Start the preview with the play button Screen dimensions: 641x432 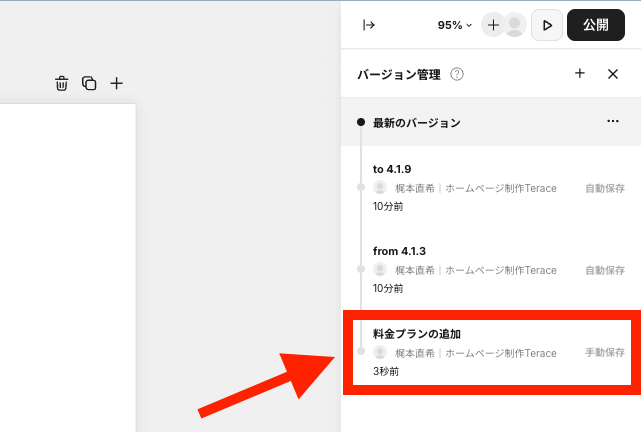tap(546, 25)
